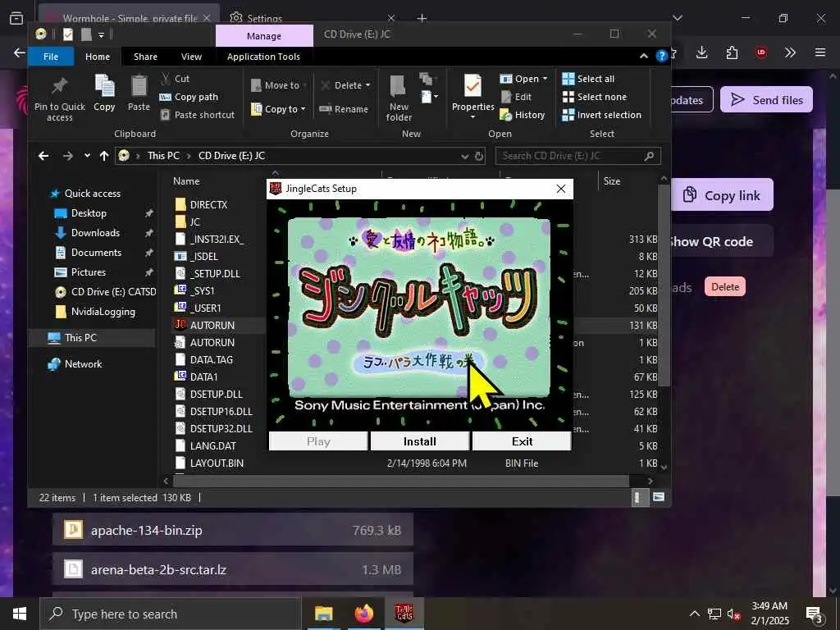840x630 pixels.
Task: Click the Delete button in Wormhole
Action: point(725,286)
